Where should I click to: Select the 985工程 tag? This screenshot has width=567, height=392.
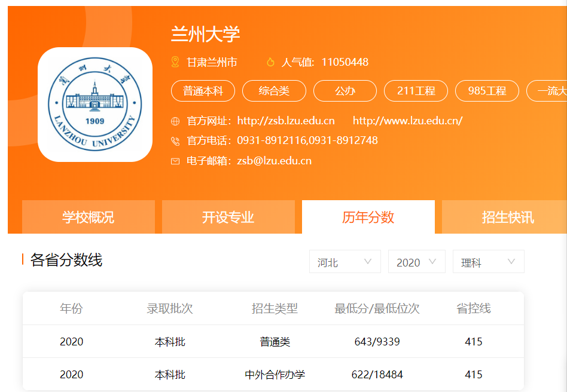487,91
